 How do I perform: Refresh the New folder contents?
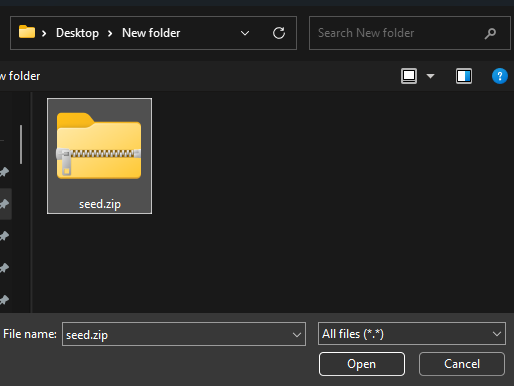(279, 33)
